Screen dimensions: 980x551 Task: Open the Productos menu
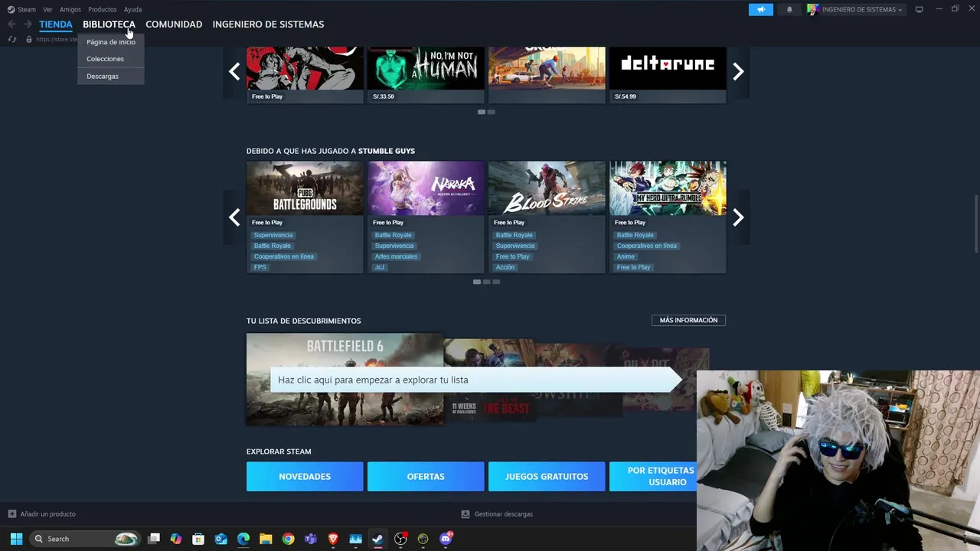tap(102, 9)
